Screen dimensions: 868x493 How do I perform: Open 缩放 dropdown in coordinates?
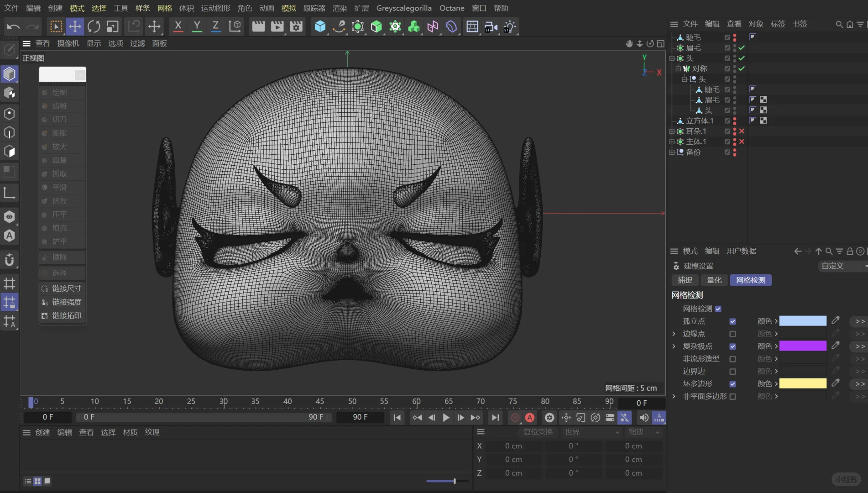coord(643,432)
